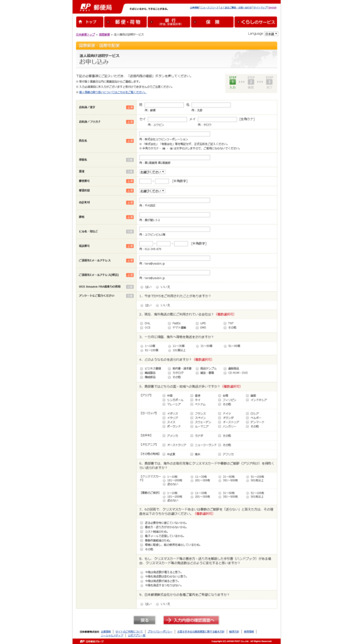Check the FedEx checkbox

(170, 323)
